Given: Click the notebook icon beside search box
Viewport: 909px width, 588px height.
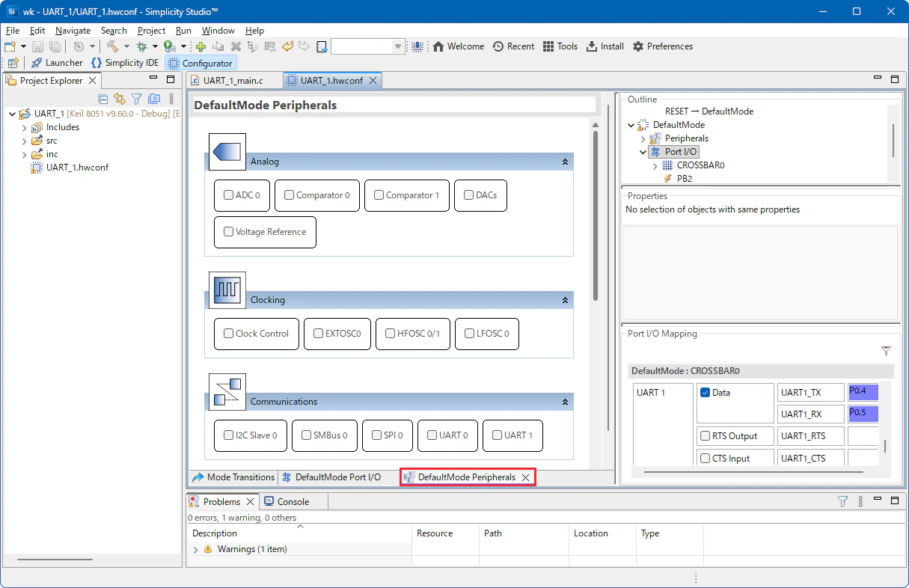Looking at the screenshot, I should [x=322, y=46].
